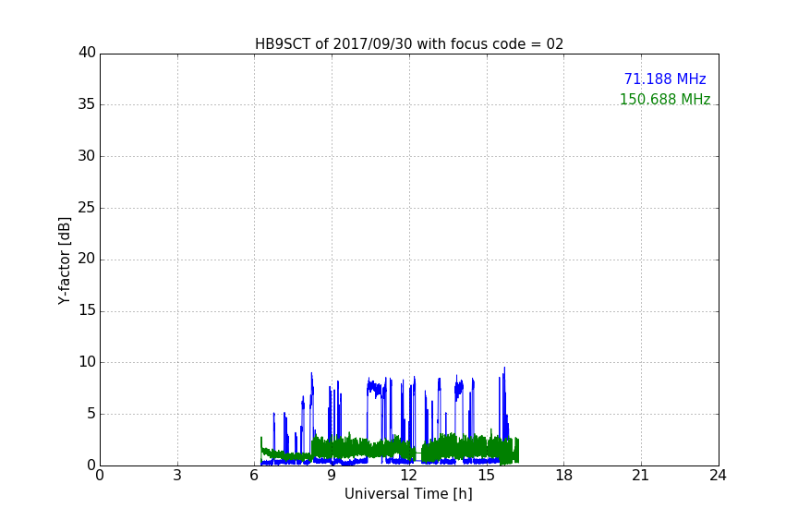Click x-axis tick label 6

click(254, 476)
